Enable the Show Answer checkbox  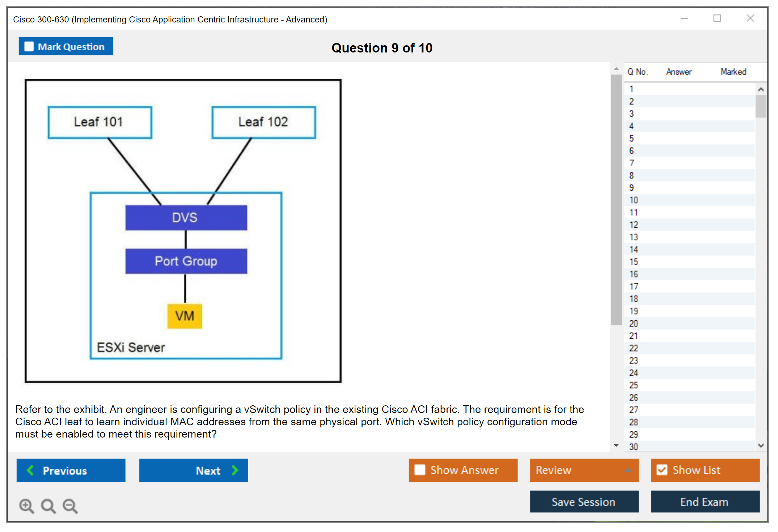pyautogui.click(x=420, y=470)
